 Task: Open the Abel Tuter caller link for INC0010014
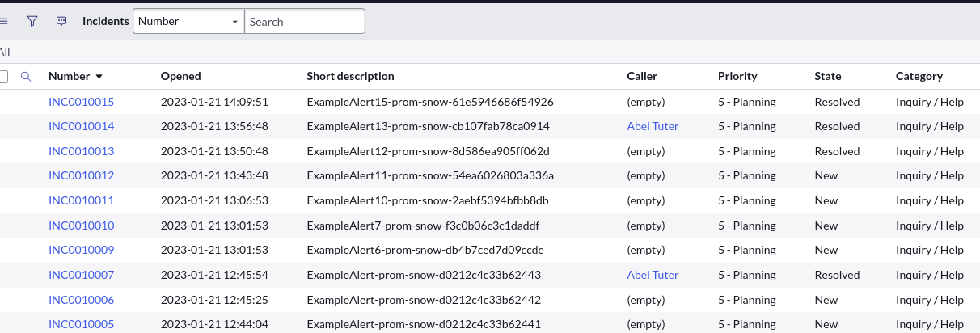coord(653,126)
